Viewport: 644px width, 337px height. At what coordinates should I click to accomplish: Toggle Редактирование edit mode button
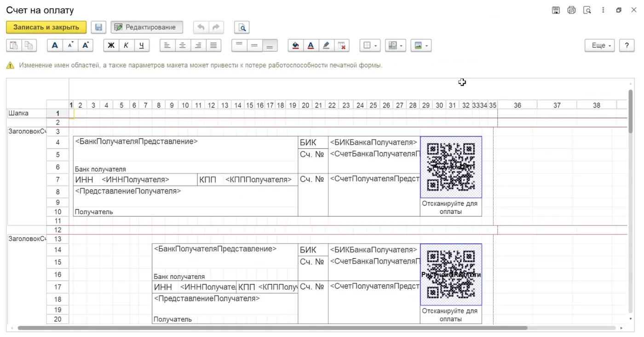[146, 27]
